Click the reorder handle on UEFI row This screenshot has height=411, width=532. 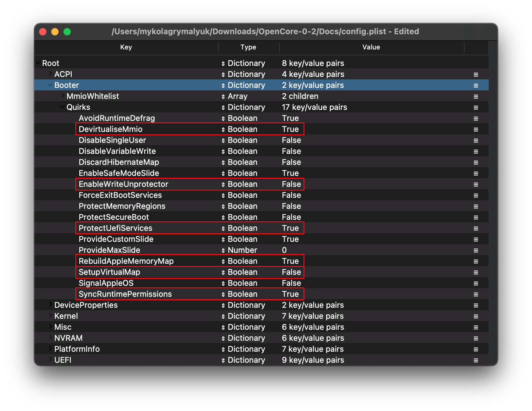click(476, 360)
